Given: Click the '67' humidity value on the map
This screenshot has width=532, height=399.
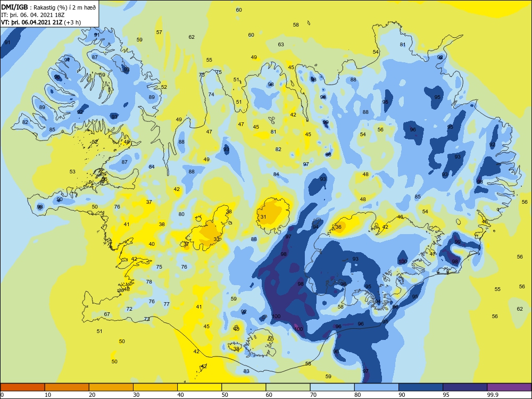Looking at the screenshot, I should coord(107,314).
